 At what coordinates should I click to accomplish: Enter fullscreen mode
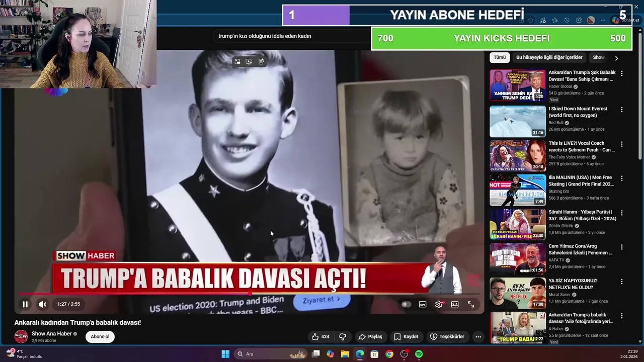click(471, 304)
